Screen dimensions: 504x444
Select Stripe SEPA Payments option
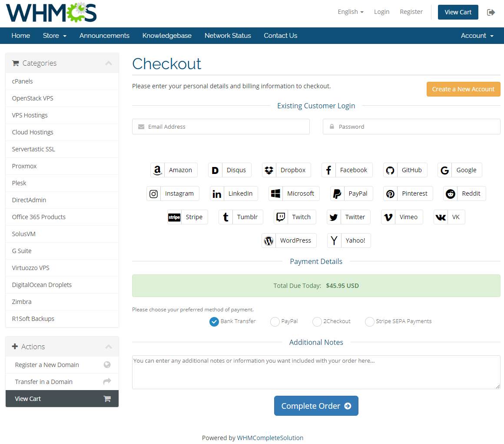click(x=370, y=321)
